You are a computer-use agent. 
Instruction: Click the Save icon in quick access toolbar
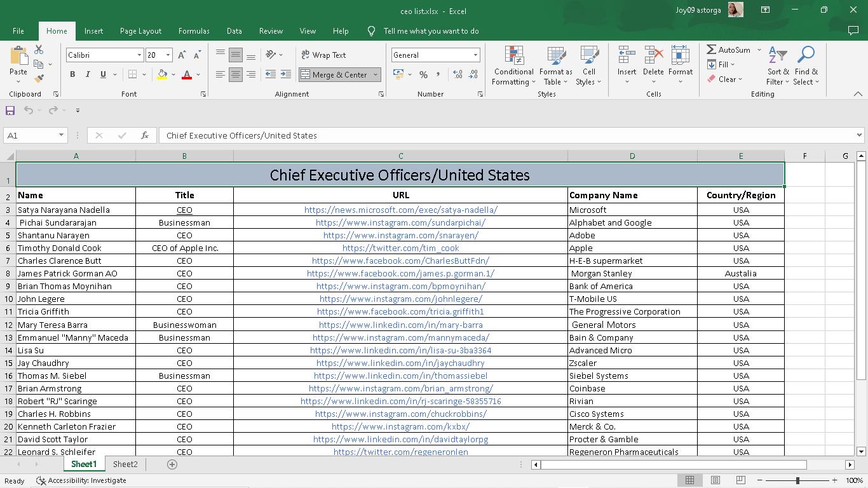point(10,111)
